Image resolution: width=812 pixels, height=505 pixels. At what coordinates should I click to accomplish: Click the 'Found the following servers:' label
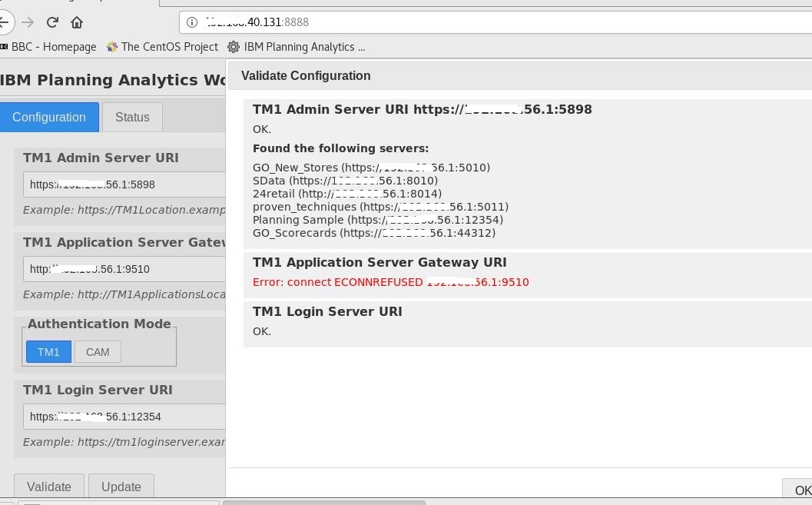tap(341, 148)
